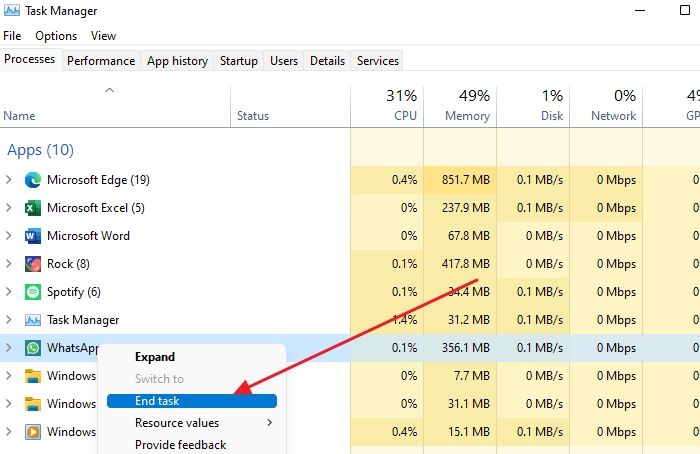Open the Options menu
The height and width of the screenshot is (454, 700).
click(56, 36)
